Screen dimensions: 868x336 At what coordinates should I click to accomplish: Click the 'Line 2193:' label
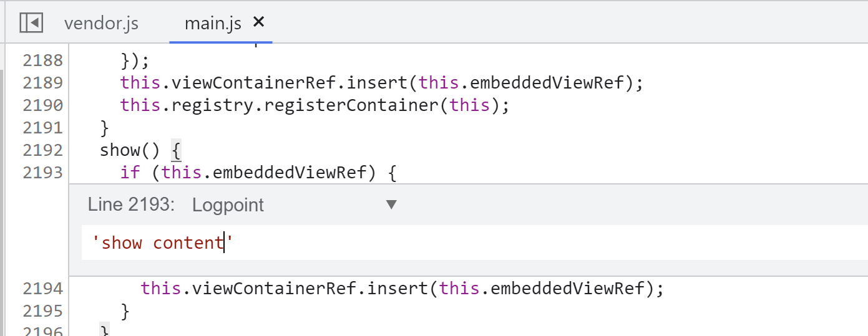pos(131,204)
